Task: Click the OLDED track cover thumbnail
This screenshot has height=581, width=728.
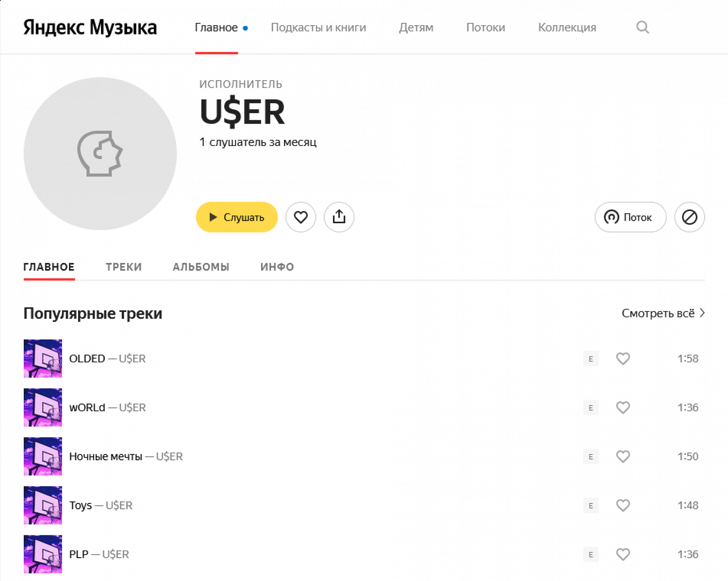Action: 43,358
